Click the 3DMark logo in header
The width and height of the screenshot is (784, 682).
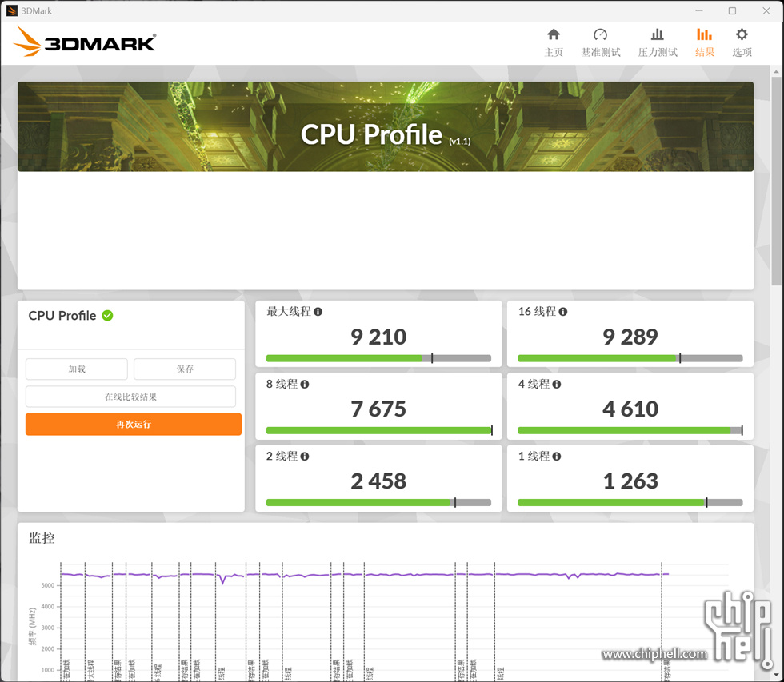pos(85,42)
